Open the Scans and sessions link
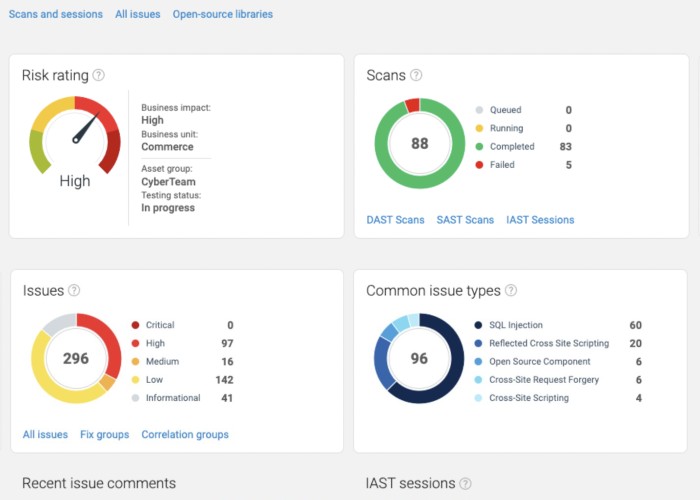Screen dimensions: 700x500 click(56, 14)
